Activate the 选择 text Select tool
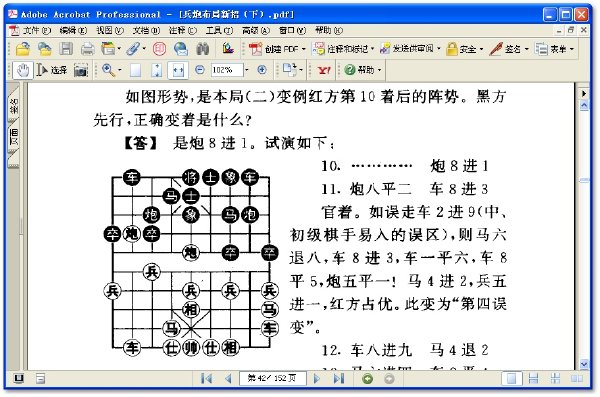Viewport: 600px width, 397px height. pos(51,70)
